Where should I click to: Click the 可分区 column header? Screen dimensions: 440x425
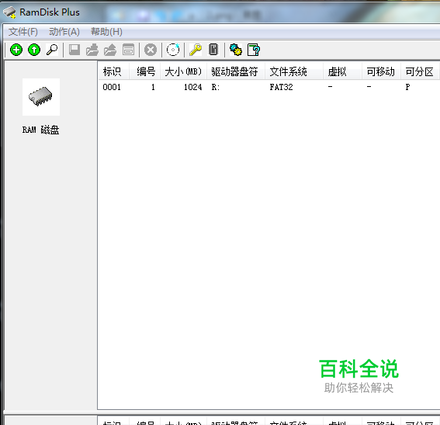click(x=419, y=71)
